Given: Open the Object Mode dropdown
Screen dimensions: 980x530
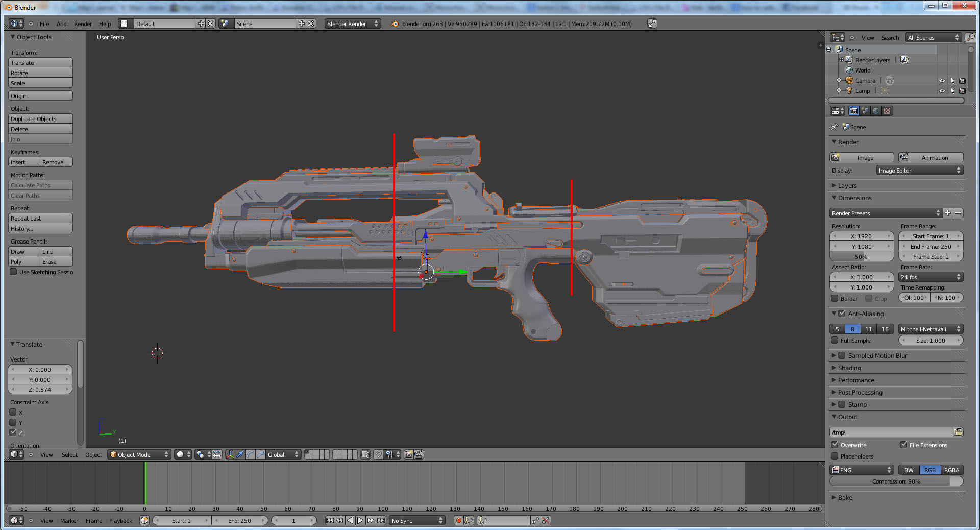Looking at the screenshot, I should (139, 454).
